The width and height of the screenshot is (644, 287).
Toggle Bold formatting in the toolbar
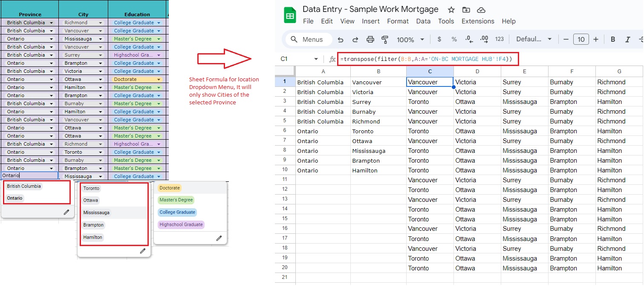[613, 40]
